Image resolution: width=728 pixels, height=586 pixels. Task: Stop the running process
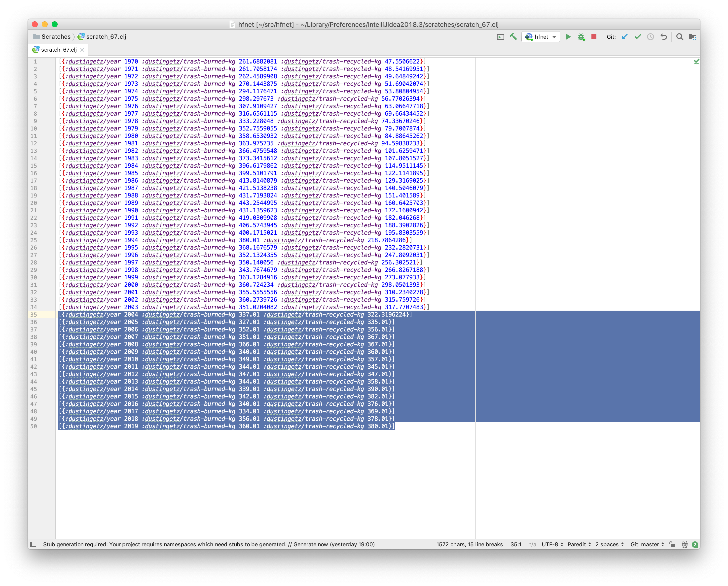point(594,37)
